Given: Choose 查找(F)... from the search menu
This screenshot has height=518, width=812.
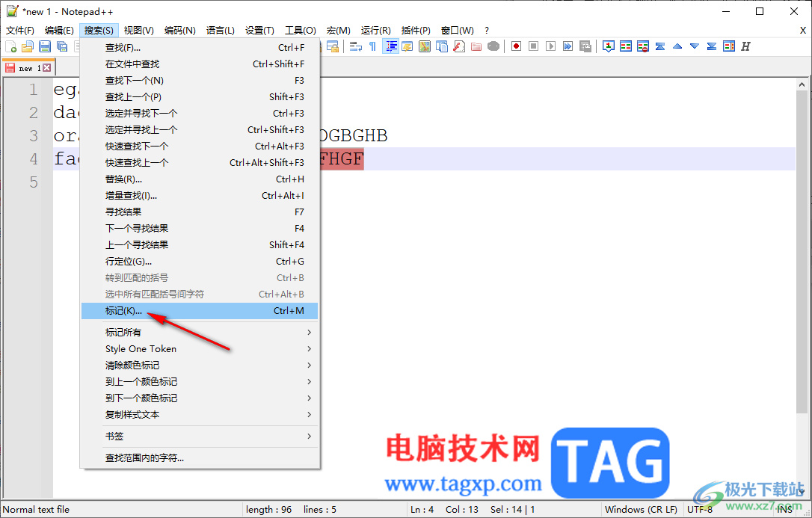Looking at the screenshot, I should 200,48.
